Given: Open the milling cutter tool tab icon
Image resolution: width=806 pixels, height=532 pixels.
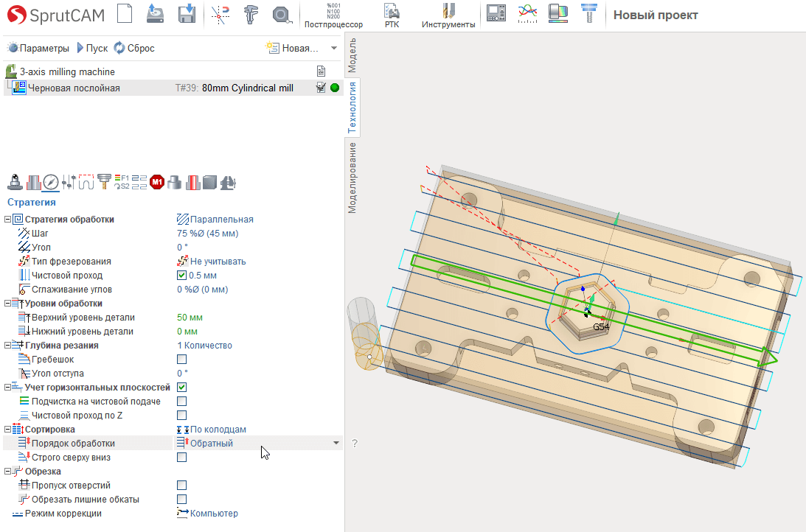Looking at the screenshot, I should (x=105, y=182).
